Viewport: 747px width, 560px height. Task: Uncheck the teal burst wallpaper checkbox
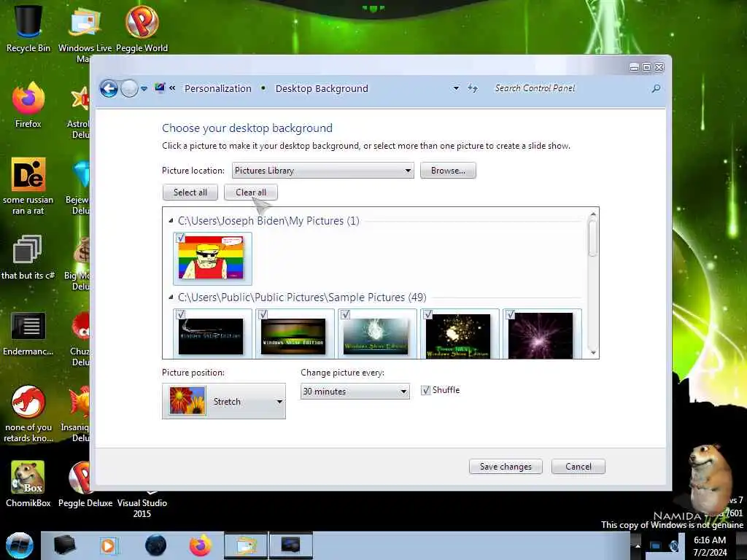pos(345,314)
